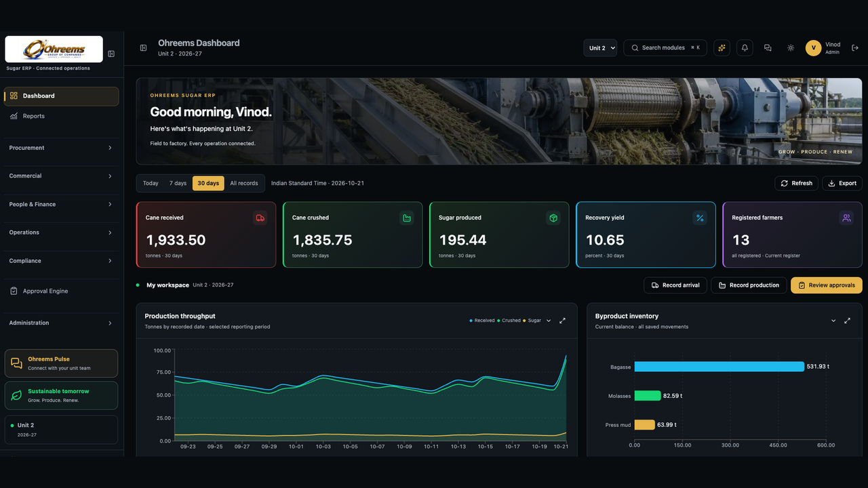The width and height of the screenshot is (868, 488).
Task: Open the sparkle AI assistant icon
Action: pyautogui.click(x=722, y=48)
